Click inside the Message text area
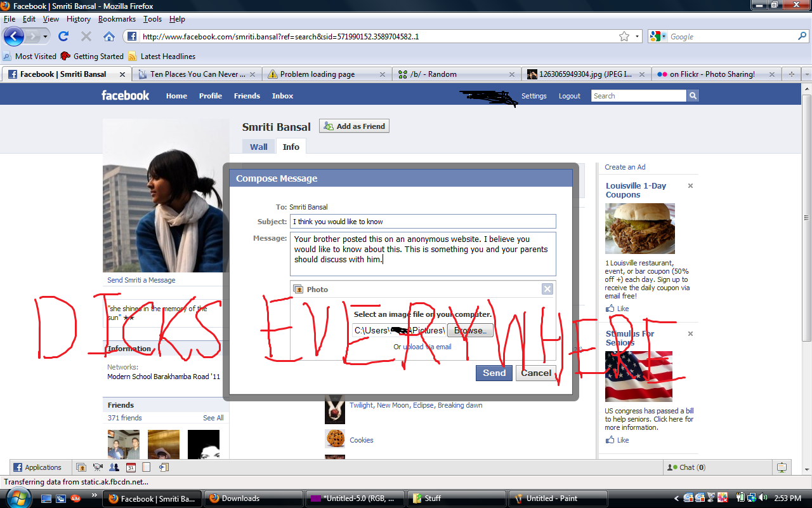 pyautogui.click(x=423, y=253)
